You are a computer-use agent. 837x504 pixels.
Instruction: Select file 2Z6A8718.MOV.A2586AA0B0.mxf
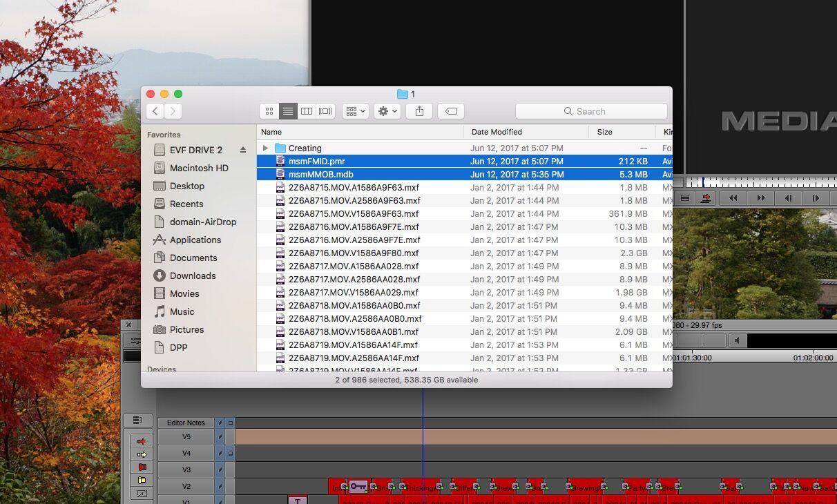[x=464, y=318]
